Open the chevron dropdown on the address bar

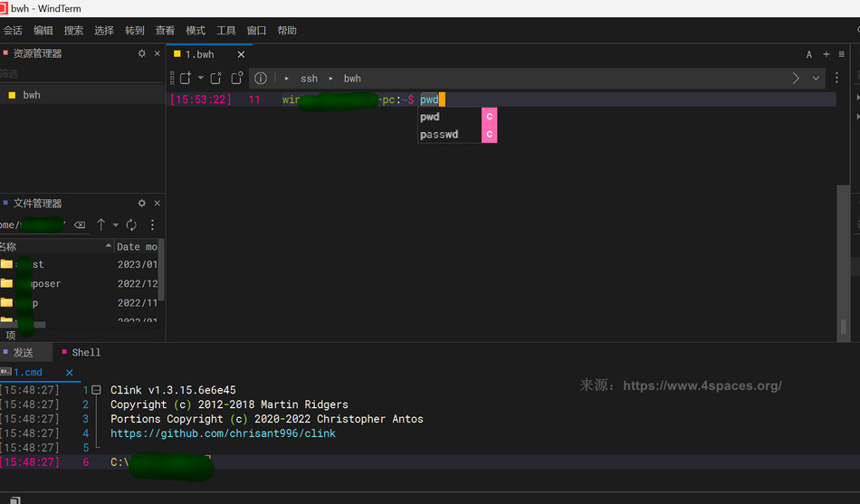coord(816,79)
